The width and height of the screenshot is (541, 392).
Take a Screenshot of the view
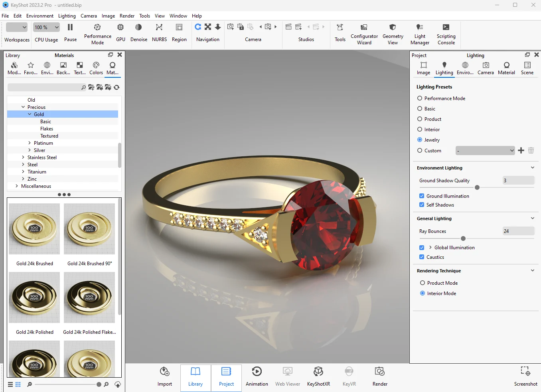click(x=525, y=377)
